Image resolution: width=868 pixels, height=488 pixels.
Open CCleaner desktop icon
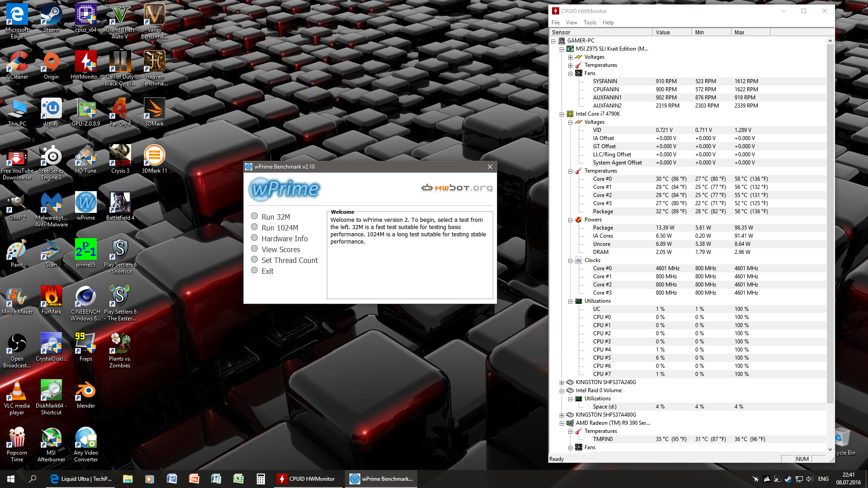tap(17, 65)
